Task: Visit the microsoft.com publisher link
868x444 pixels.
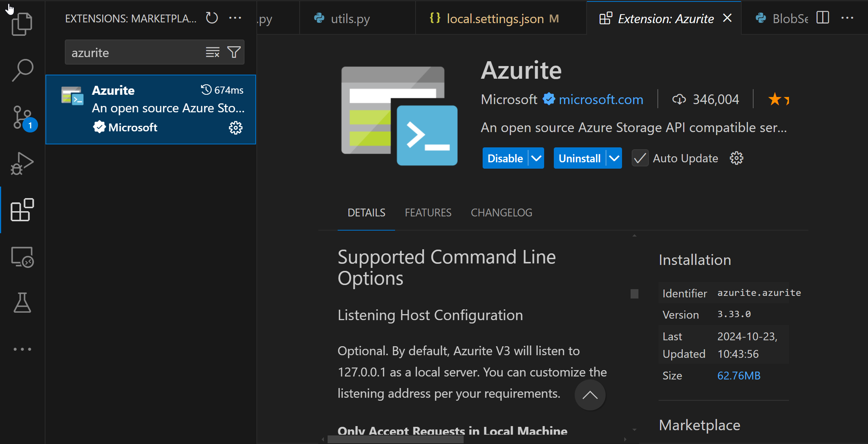Action: pos(601,99)
